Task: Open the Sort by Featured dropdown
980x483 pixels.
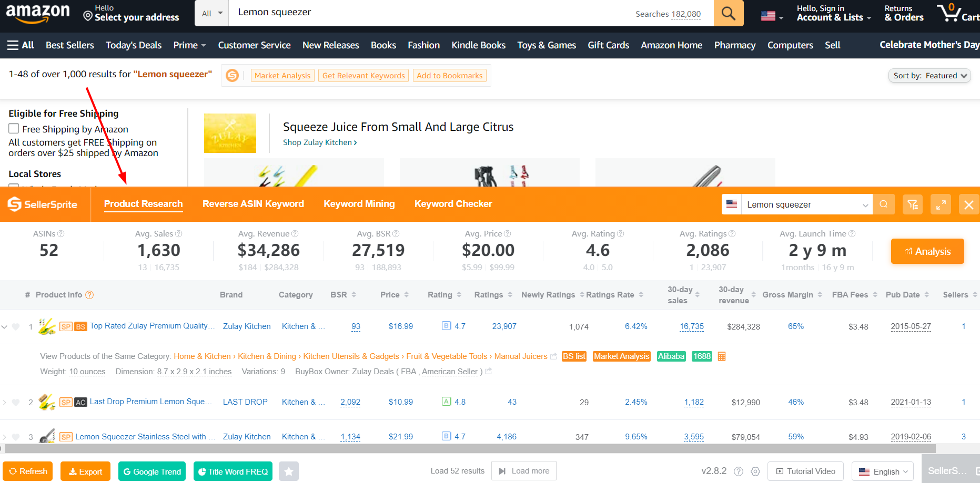Action: 929,76
